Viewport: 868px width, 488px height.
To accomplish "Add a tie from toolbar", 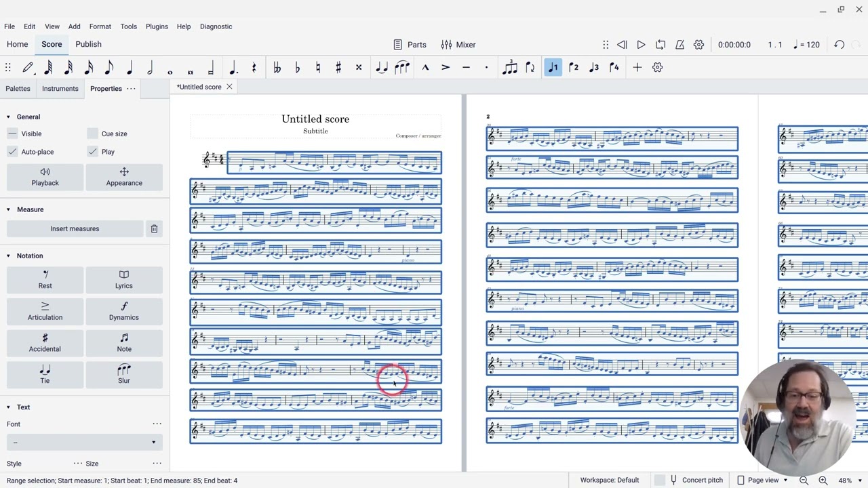I will click(382, 67).
